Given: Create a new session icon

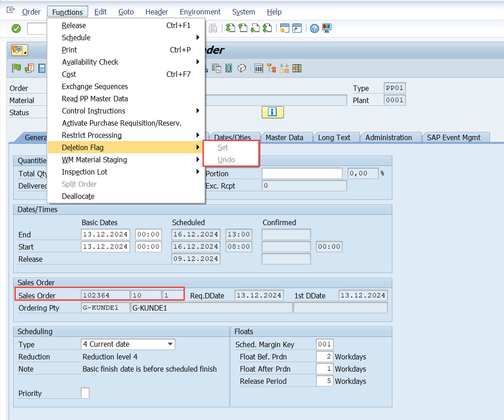Looking at the screenshot, I should (284, 28).
